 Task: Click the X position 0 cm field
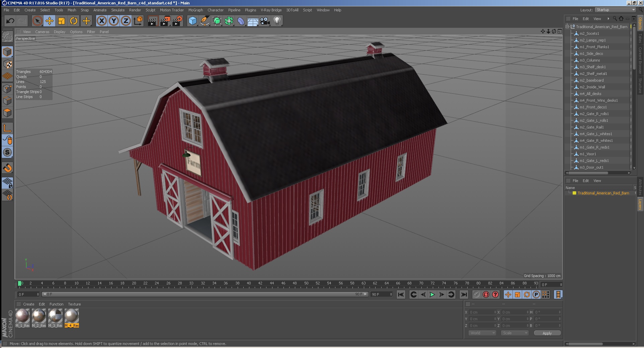click(483, 312)
